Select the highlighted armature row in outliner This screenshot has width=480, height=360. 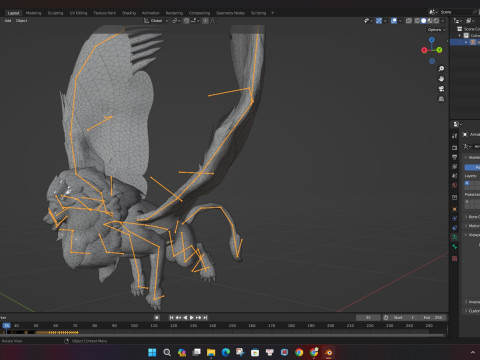[465, 42]
